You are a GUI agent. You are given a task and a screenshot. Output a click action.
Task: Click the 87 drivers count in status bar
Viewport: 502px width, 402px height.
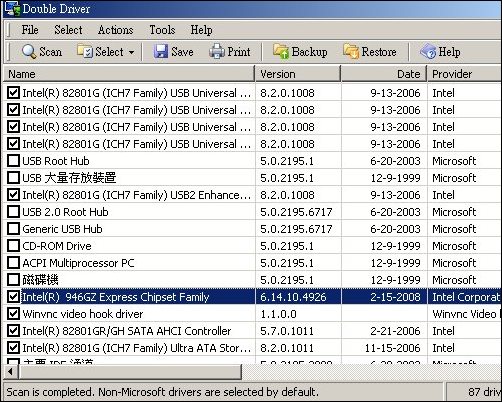484,392
